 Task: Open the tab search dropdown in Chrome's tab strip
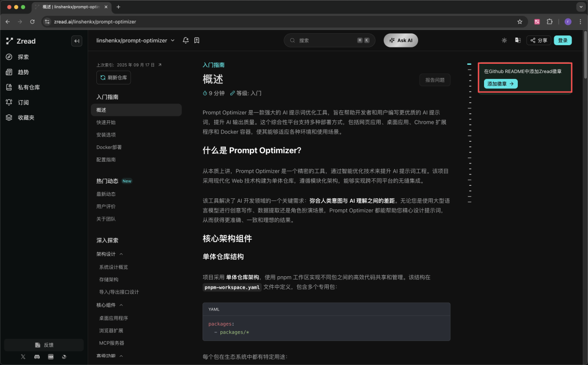point(580,7)
